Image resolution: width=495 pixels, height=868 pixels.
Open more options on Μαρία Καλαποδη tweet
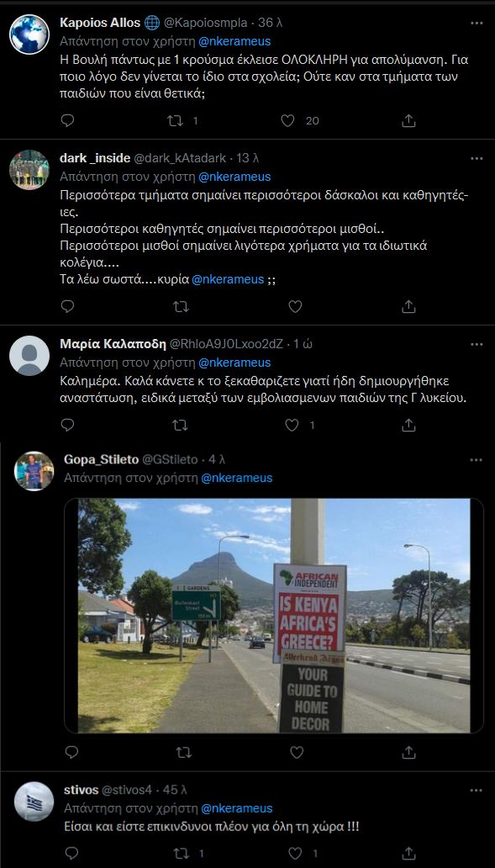click(477, 344)
